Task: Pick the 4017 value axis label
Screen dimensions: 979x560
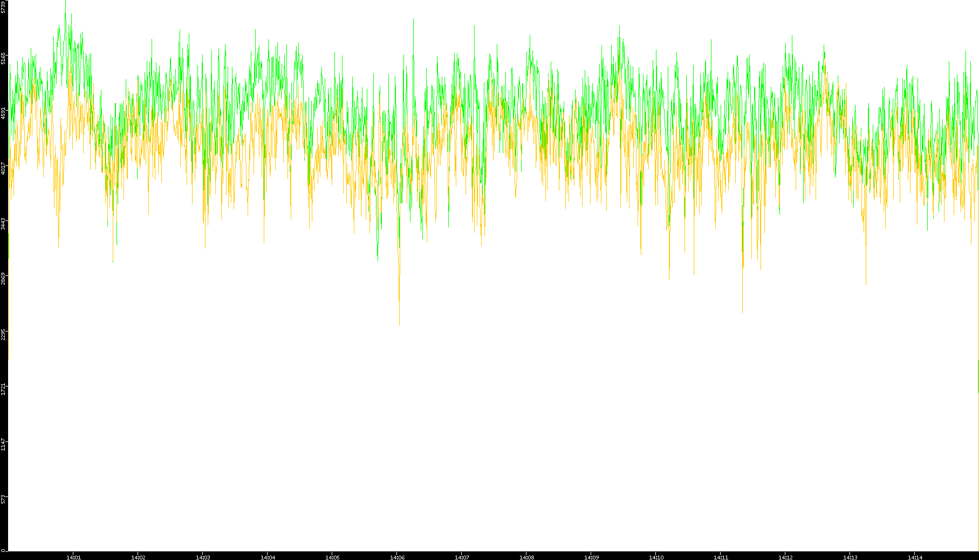Action: (3, 168)
